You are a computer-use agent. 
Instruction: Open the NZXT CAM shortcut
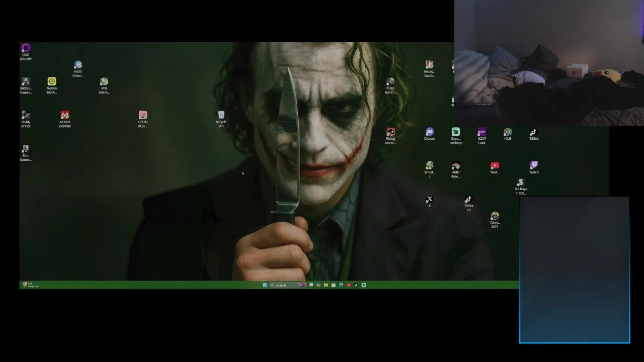pos(481,136)
